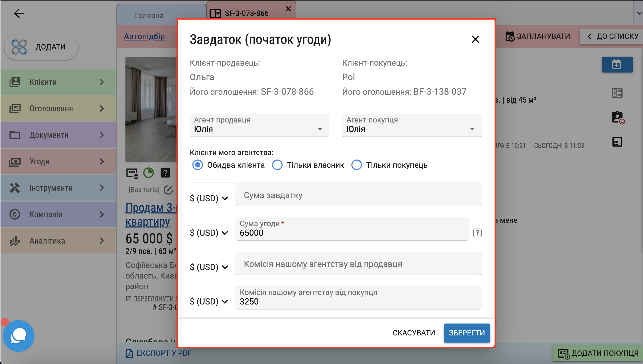The image size is (643, 364).
Task: Click the PDF export file icon
Action: click(x=129, y=353)
